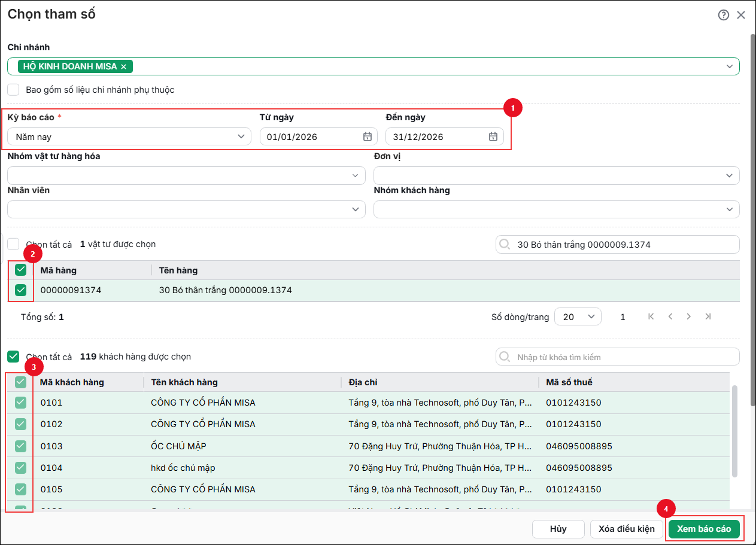This screenshot has width=756, height=545.
Task: Go to last page of items table
Action: click(x=708, y=316)
